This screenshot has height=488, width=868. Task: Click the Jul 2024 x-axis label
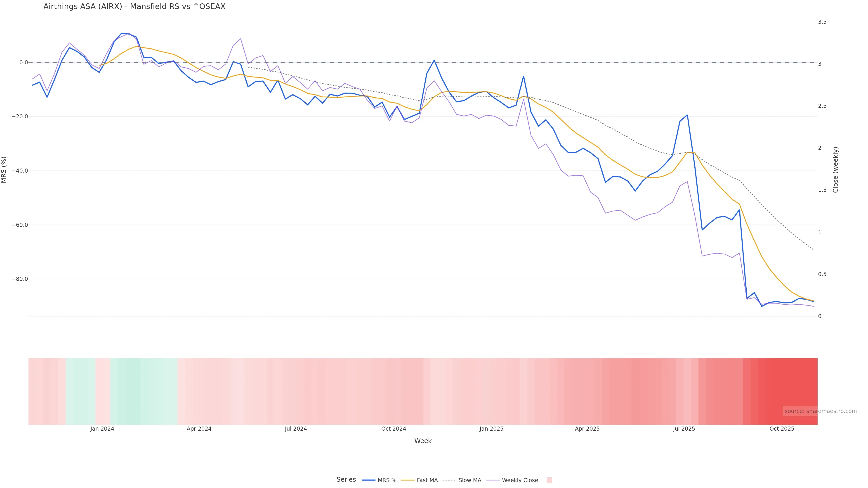(x=295, y=429)
